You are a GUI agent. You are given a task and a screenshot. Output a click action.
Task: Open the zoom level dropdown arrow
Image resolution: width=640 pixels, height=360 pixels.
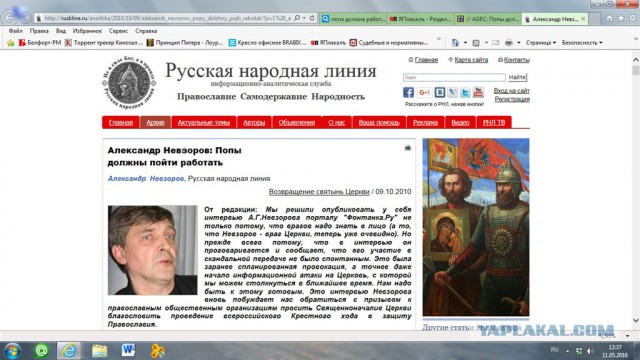(627, 336)
